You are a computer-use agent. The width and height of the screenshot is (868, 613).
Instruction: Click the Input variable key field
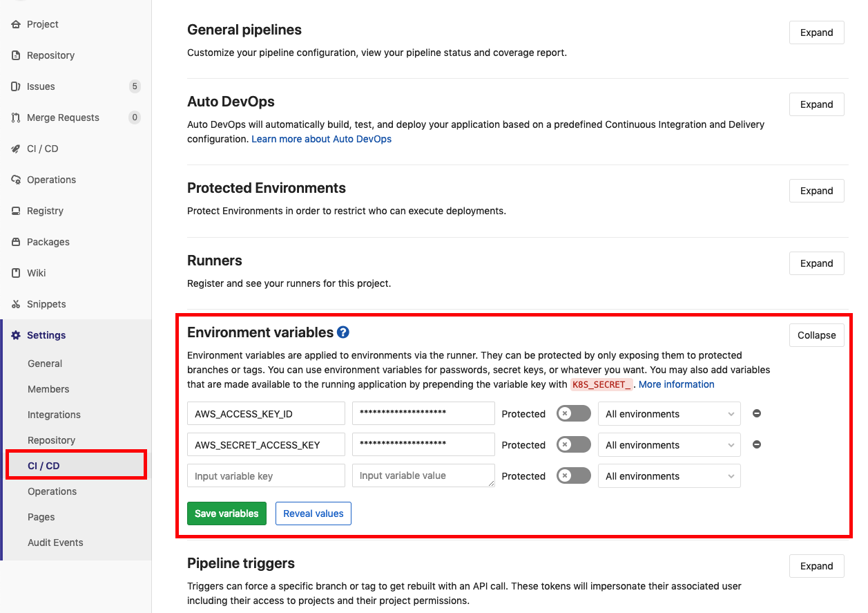tap(266, 476)
